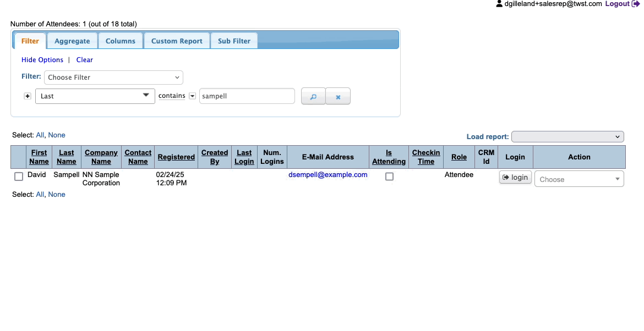The width and height of the screenshot is (644, 331).
Task: Click the Logout link
Action: (x=617, y=4)
